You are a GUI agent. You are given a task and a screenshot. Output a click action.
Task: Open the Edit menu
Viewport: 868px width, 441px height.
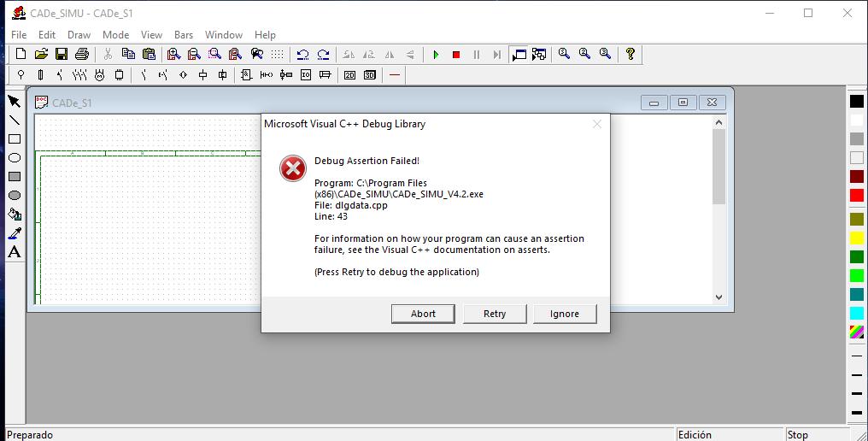(47, 35)
